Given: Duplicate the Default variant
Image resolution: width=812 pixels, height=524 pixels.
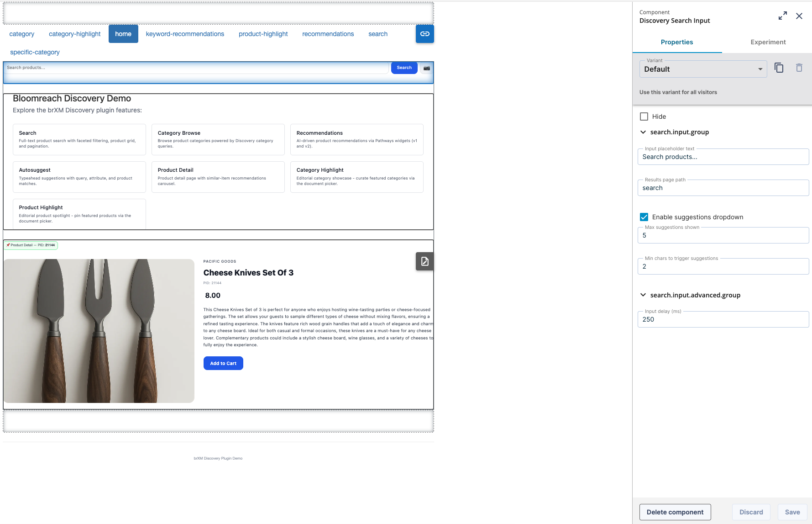Looking at the screenshot, I should point(779,68).
